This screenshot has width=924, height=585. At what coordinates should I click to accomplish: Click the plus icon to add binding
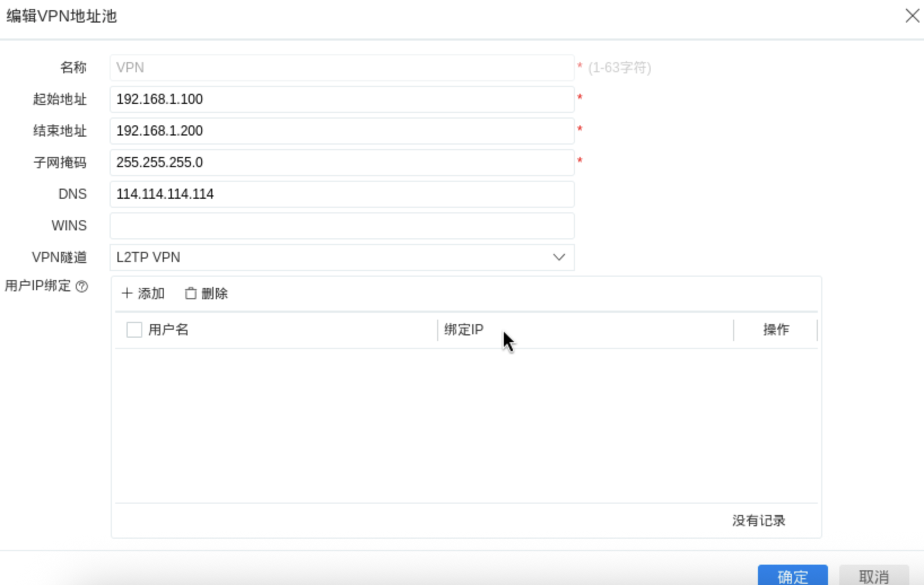pos(127,294)
